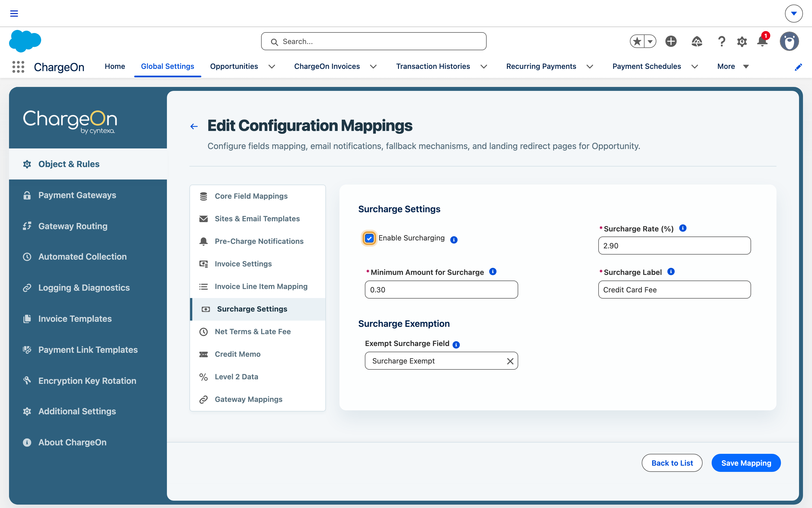Image resolution: width=812 pixels, height=508 pixels.
Task: Select the Global Settings tab
Action: pyautogui.click(x=167, y=66)
